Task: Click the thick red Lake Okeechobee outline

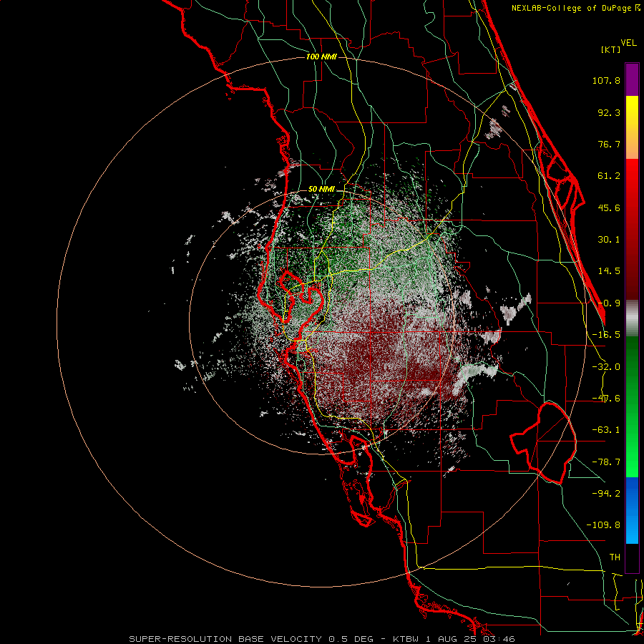Action: pyautogui.click(x=543, y=443)
